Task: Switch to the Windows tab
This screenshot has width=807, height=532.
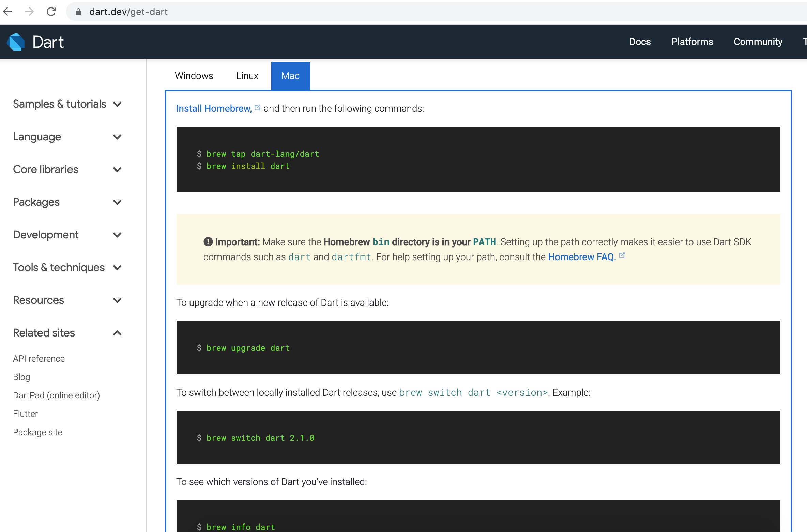Action: (194, 76)
